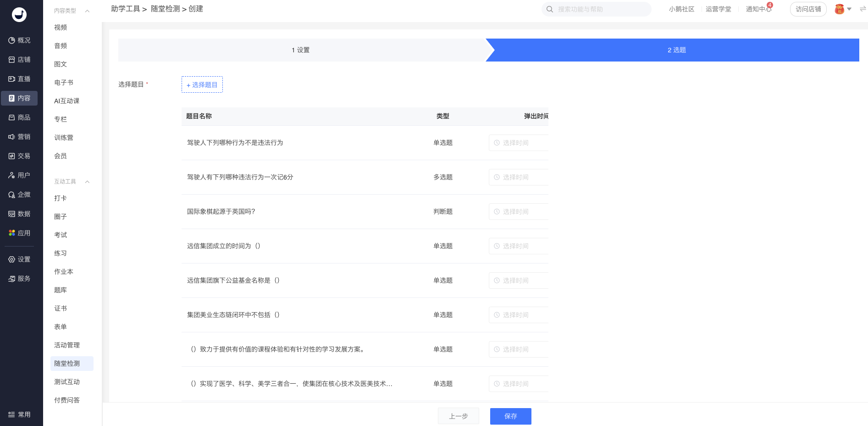This screenshot has height=426, width=868.
Task: Collapse the 互动工具 section chevron
Action: point(87,182)
